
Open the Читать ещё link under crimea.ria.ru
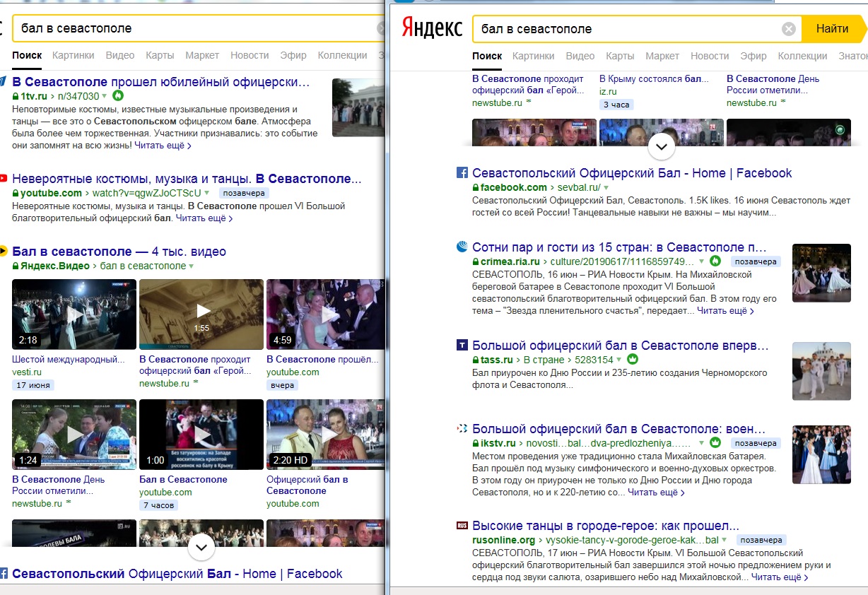pos(725,311)
